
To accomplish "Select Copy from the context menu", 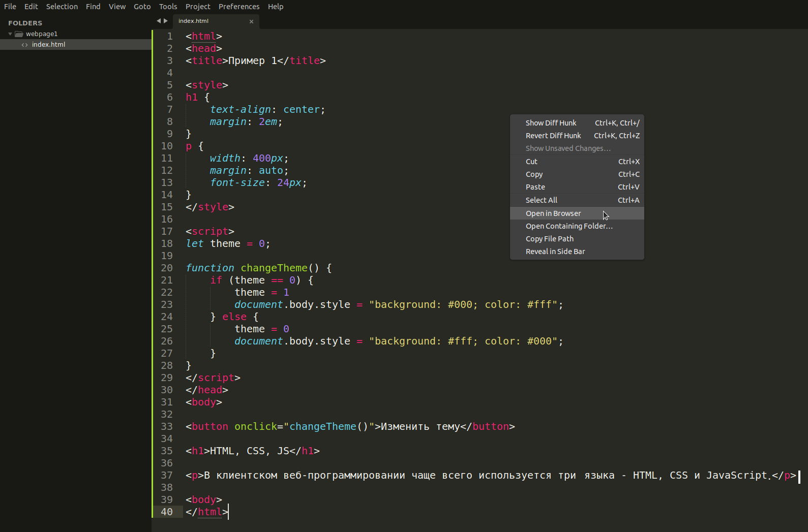I will click(x=577, y=174).
